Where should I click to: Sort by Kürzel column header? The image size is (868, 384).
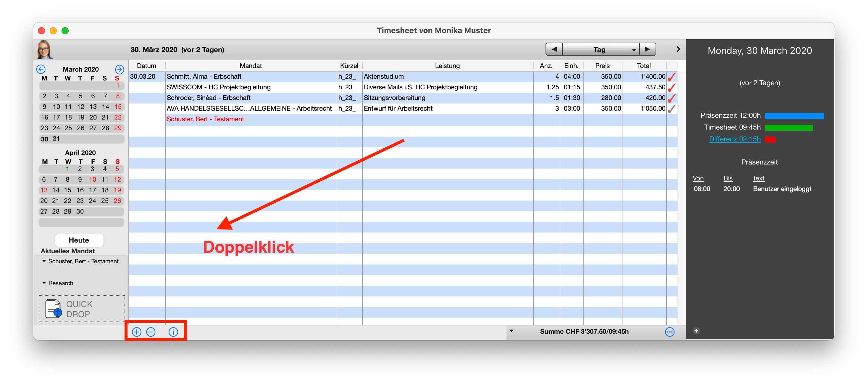pos(349,66)
